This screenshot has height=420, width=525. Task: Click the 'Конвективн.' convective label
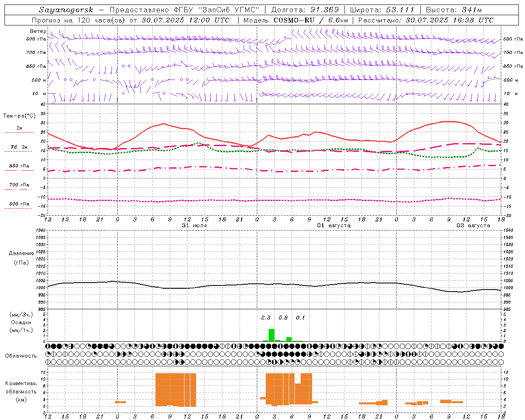click(21, 383)
